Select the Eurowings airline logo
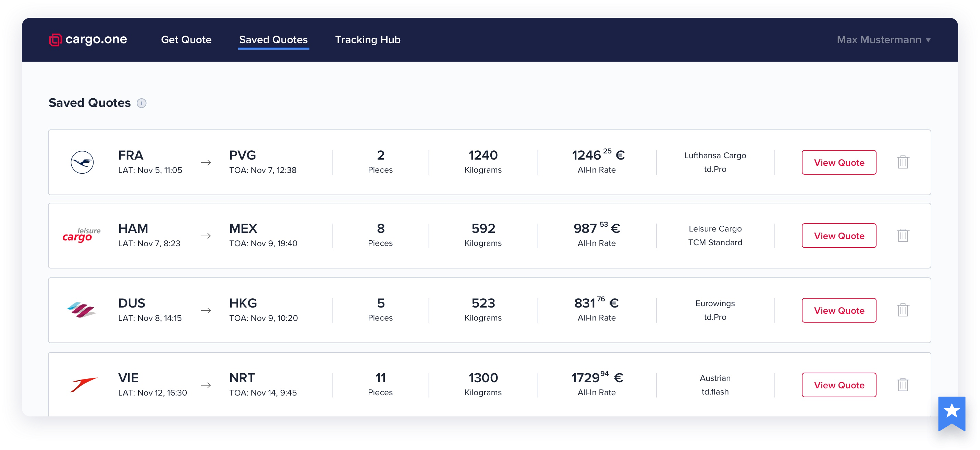 pos(81,310)
